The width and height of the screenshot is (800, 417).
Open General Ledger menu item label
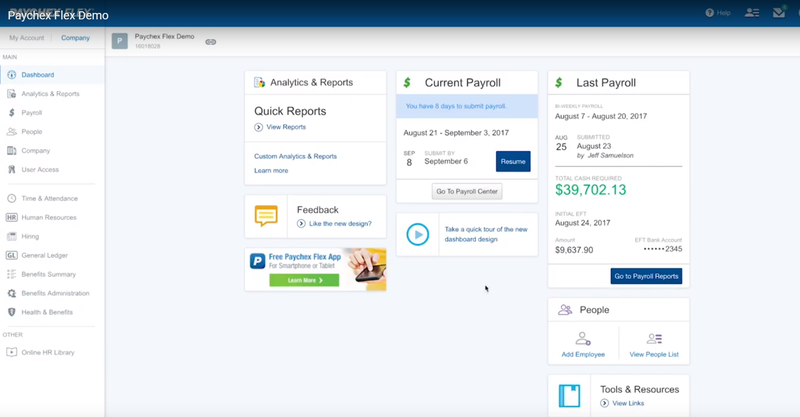coord(44,255)
